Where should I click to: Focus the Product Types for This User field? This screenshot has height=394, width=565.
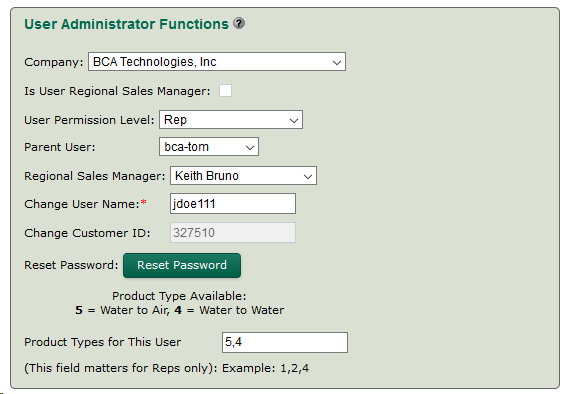coord(285,342)
